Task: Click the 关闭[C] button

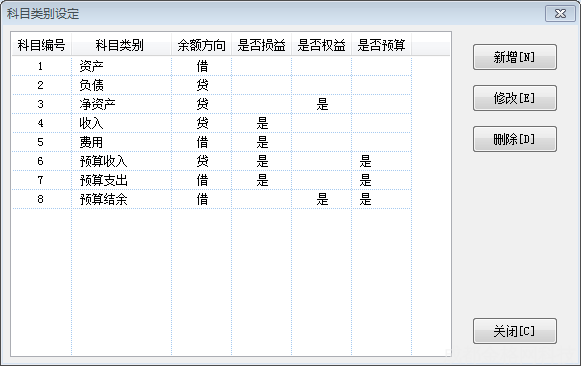Action: 514,331
